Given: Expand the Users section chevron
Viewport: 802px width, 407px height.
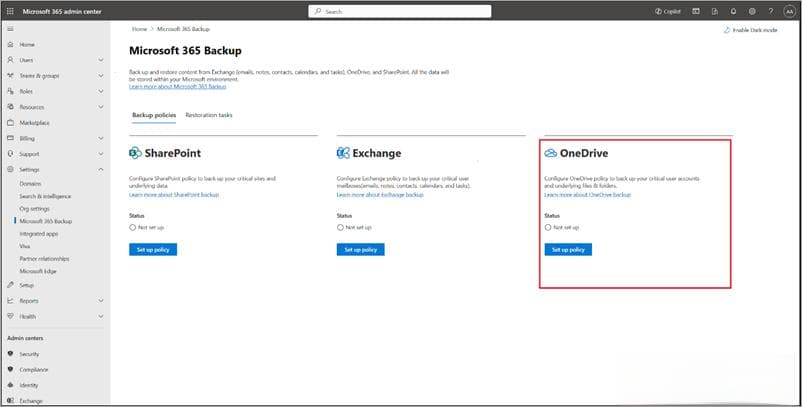Looking at the screenshot, I should (101, 60).
